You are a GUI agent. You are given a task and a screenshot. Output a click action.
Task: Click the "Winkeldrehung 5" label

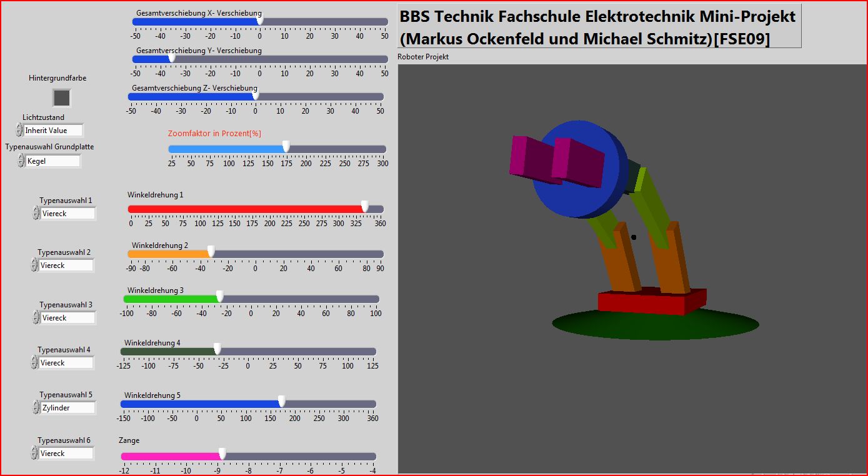click(x=152, y=395)
